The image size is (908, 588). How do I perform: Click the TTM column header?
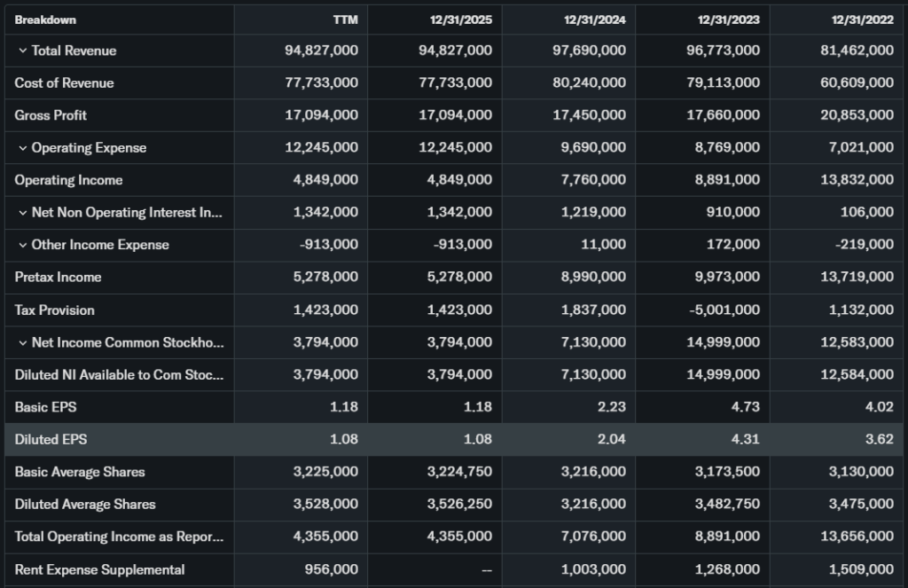[x=345, y=20]
